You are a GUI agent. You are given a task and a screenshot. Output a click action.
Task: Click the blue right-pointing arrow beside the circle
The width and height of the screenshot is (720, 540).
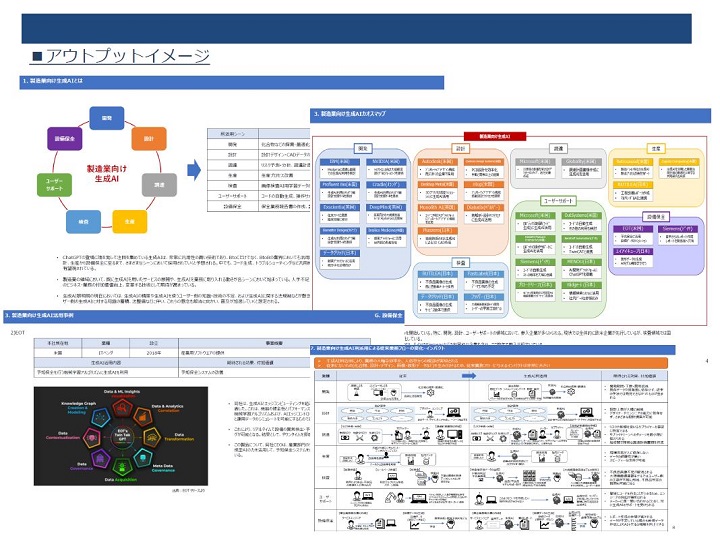[194, 170]
